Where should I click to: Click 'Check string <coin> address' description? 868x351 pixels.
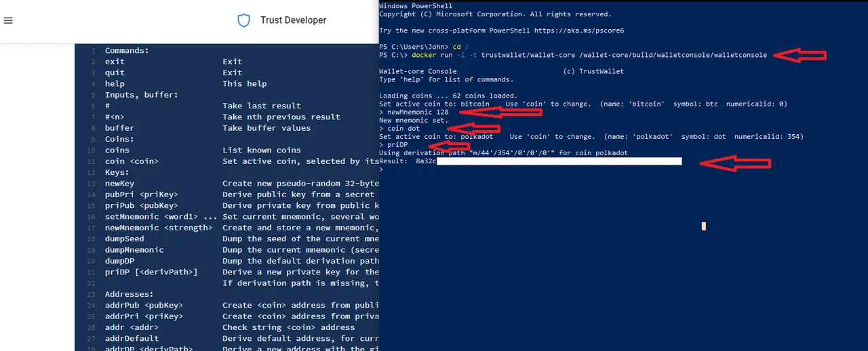point(289,327)
